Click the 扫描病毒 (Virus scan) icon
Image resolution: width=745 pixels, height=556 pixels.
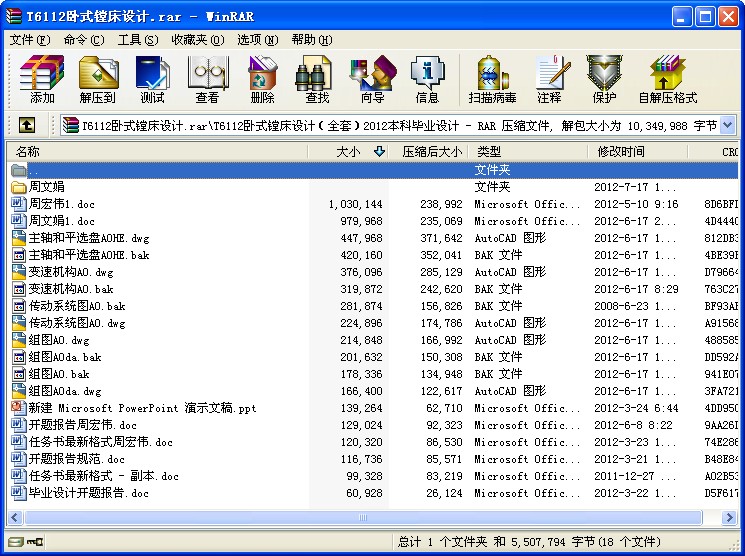(x=492, y=79)
